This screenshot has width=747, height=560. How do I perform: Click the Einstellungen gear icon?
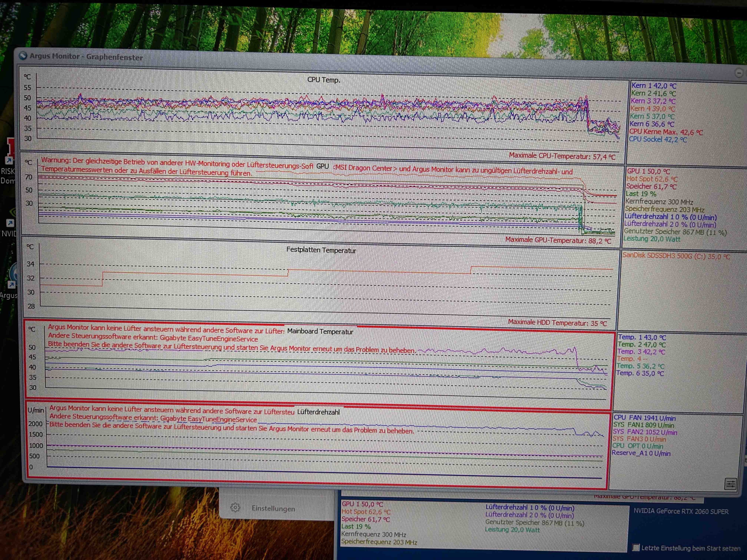tap(235, 507)
